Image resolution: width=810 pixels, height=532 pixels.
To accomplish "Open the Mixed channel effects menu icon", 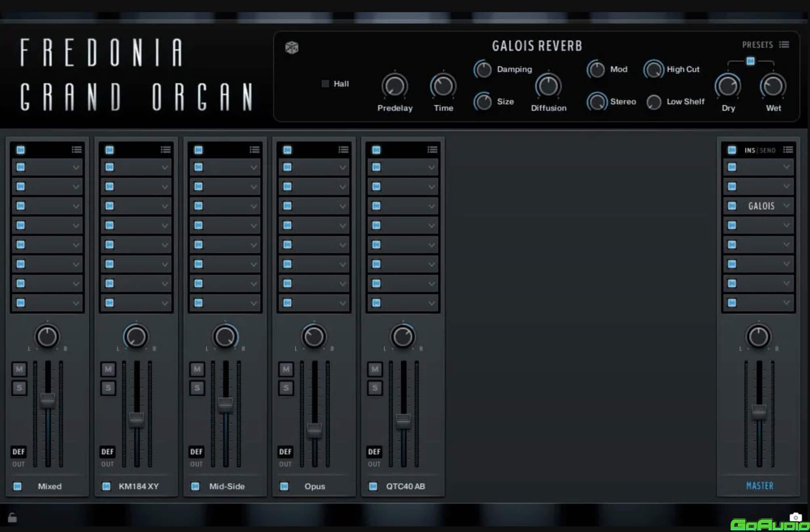I will 76,150.
